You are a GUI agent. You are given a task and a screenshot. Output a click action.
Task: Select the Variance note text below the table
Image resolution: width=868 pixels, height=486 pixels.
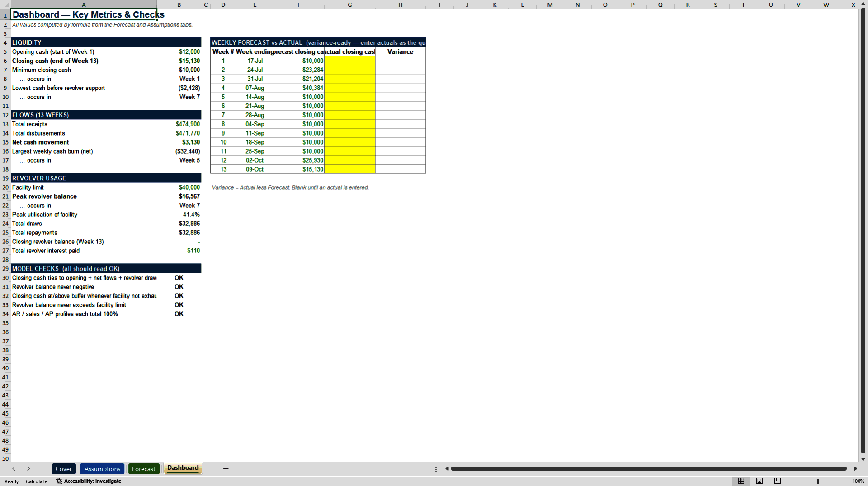[x=290, y=187]
